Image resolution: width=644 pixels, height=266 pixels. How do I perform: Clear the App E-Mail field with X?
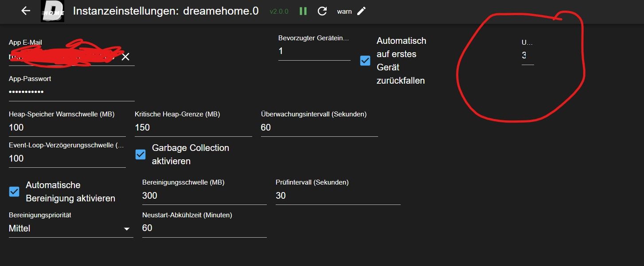coord(125,57)
